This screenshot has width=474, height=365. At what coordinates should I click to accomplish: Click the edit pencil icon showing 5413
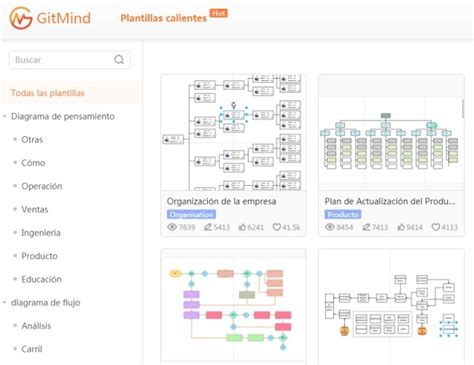click(x=208, y=227)
